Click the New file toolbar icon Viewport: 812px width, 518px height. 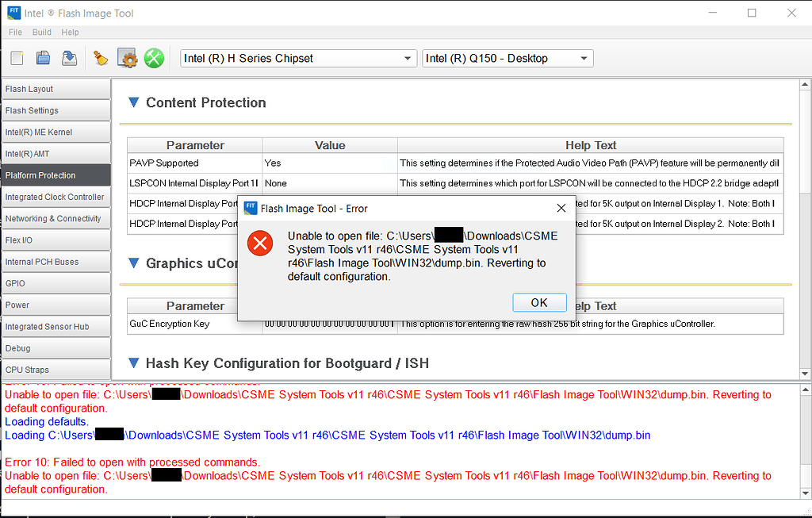point(17,58)
